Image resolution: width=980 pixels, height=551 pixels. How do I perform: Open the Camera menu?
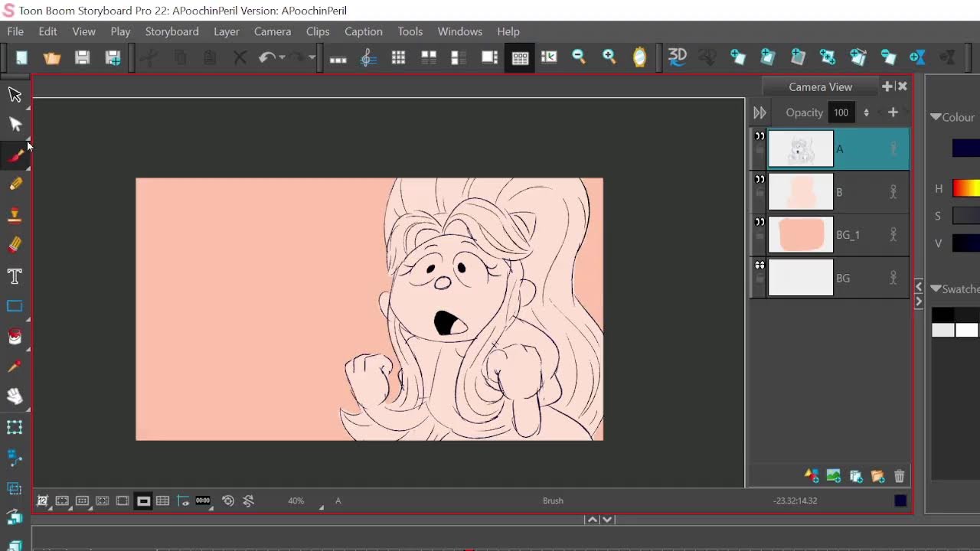point(273,31)
